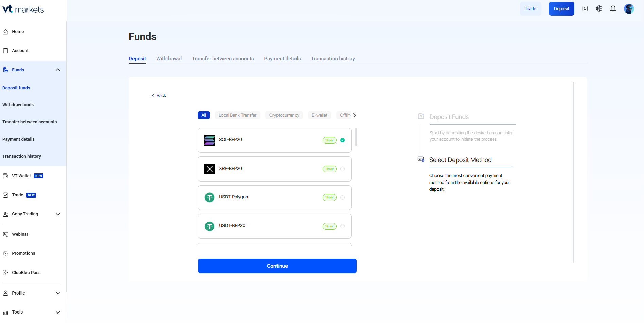The height and width of the screenshot is (323, 644).
Task: Select the USDT-Polygon radio button
Action: point(342,197)
